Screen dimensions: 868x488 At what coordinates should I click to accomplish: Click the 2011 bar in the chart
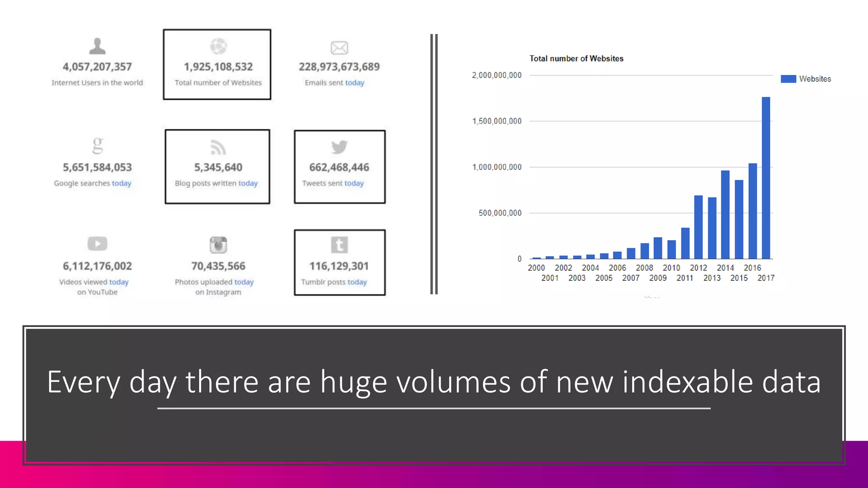tap(685, 243)
